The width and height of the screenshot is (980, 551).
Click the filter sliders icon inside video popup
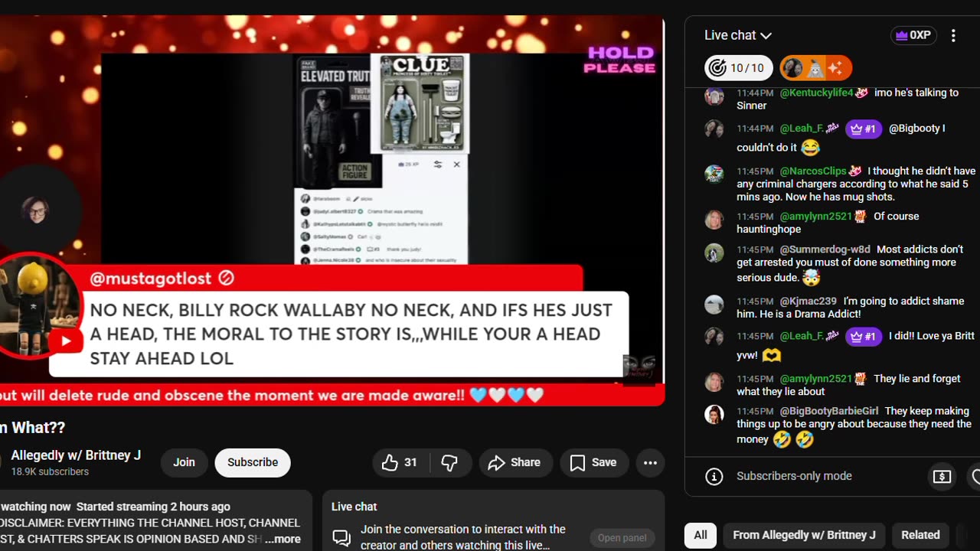point(438,165)
